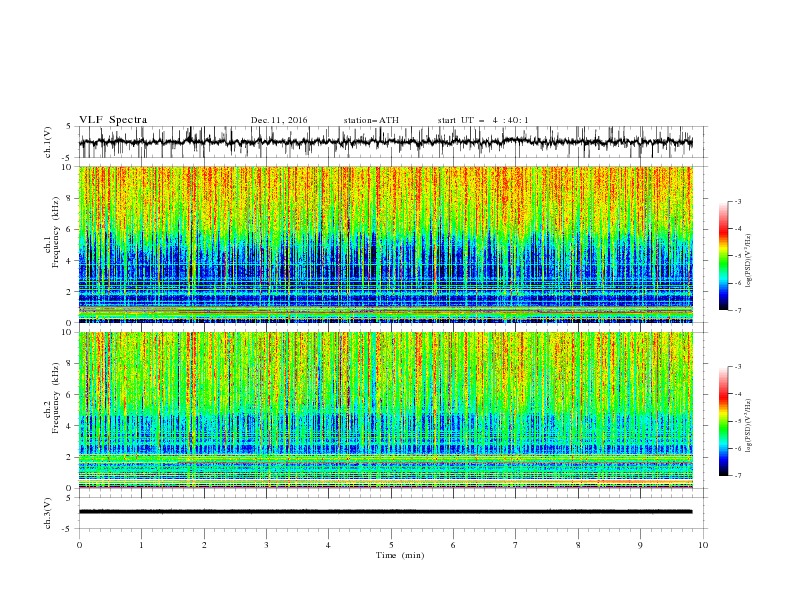This screenshot has height=612, width=792.
Task: Click the "ch.3(V)" waveform axis label
Action: [x=48, y=513]
